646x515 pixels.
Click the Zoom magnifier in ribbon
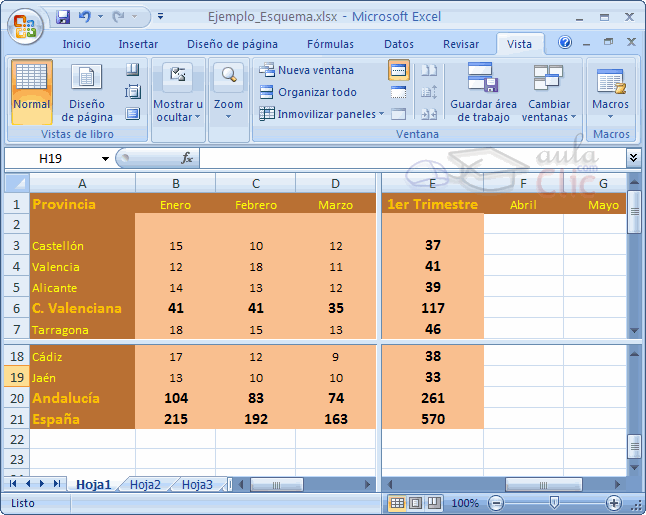click(228, 90)
